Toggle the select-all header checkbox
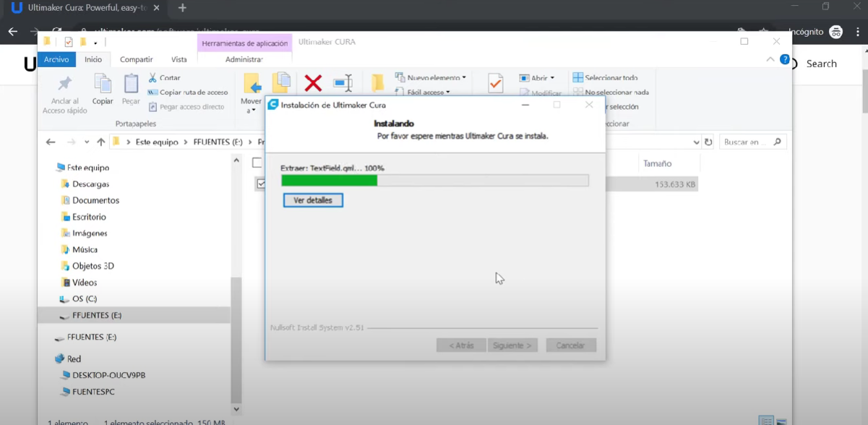The image size is (868, 425). [x=257, y=163]
